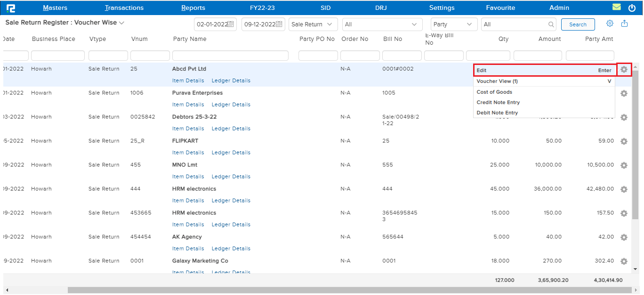This screenshot has width=644, height=295.
Task: Expand the Voucher Wise register chevron
Action: click(x=121, y=23)
